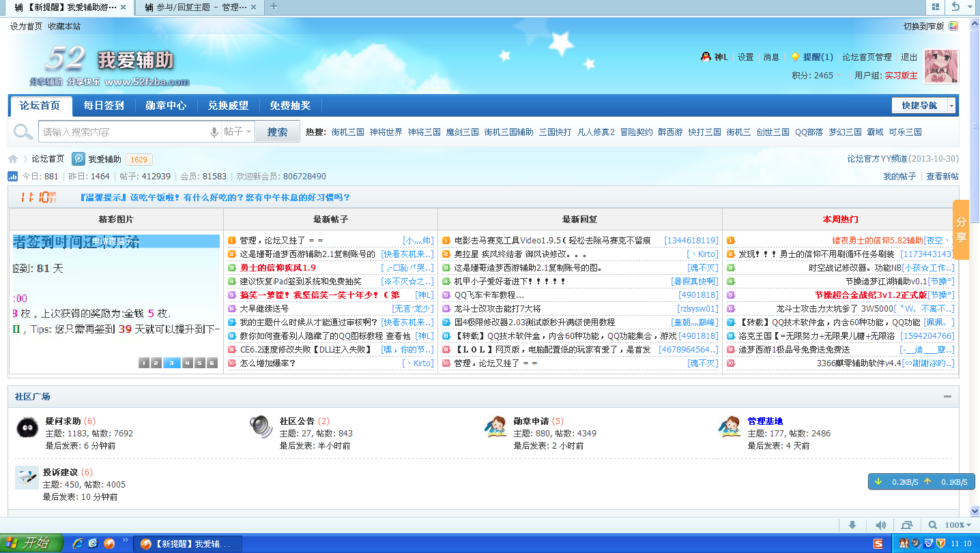Open the 我的帖子 link

[x=899, y=177]
